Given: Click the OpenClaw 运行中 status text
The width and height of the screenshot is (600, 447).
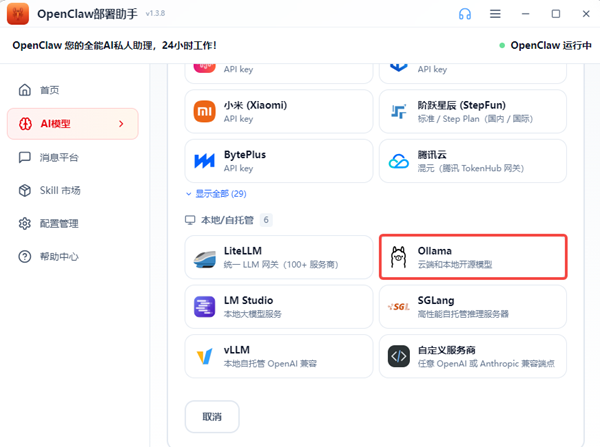Looking at the screenshot, I should [551, 46].
